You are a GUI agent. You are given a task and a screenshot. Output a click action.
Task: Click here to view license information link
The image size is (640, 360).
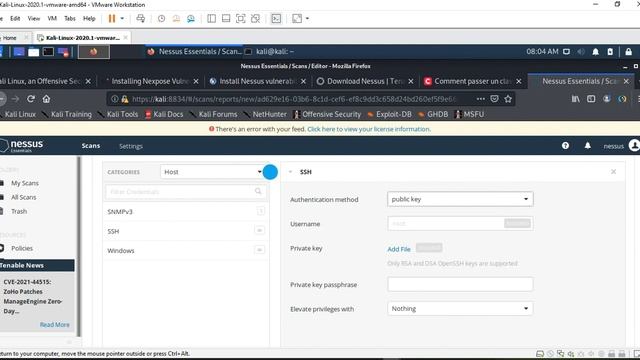pyautogui.click(x=369, y=129)
